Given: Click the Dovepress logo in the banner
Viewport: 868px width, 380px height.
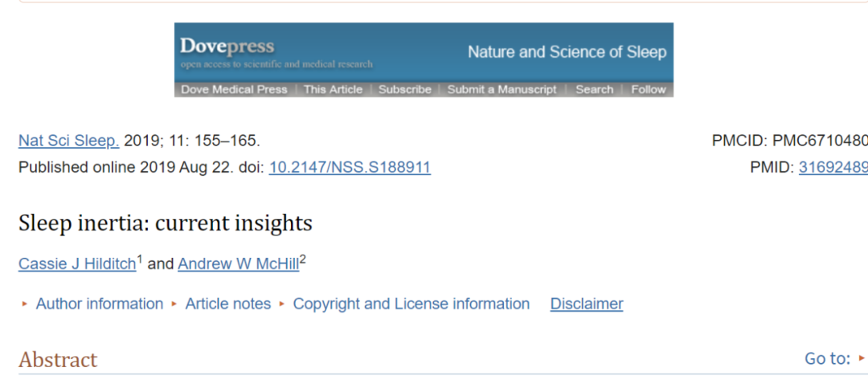Looking at the screenshot, I should pos(227,46).
